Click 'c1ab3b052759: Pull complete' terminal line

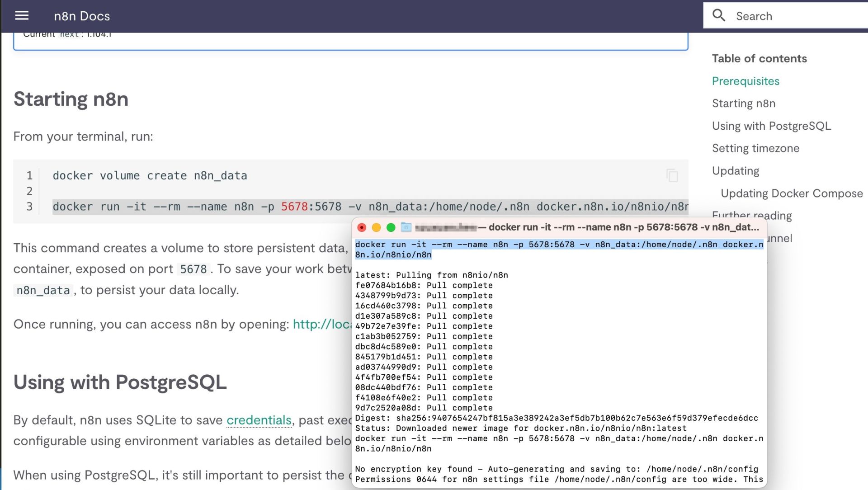[x=424, y=336]
